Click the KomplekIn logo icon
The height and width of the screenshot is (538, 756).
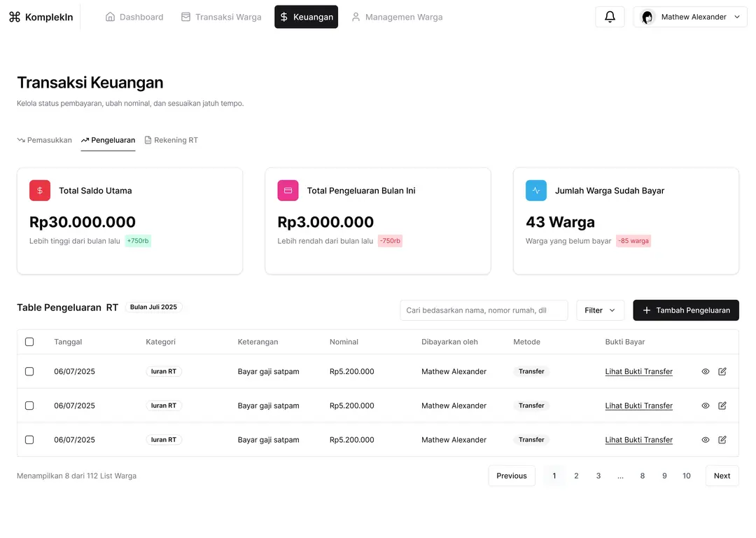click(15, 17)
